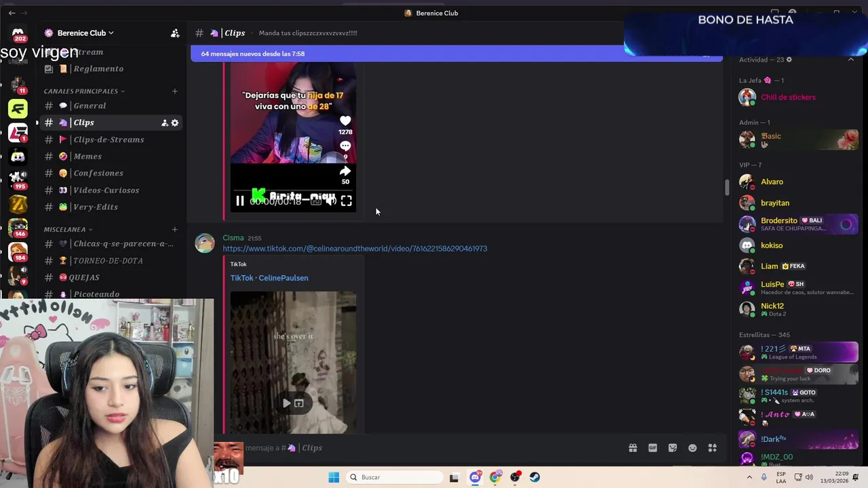868x488 pixels.
Task: Open Nick12 member entry
Action: click(x=797, y=309)
